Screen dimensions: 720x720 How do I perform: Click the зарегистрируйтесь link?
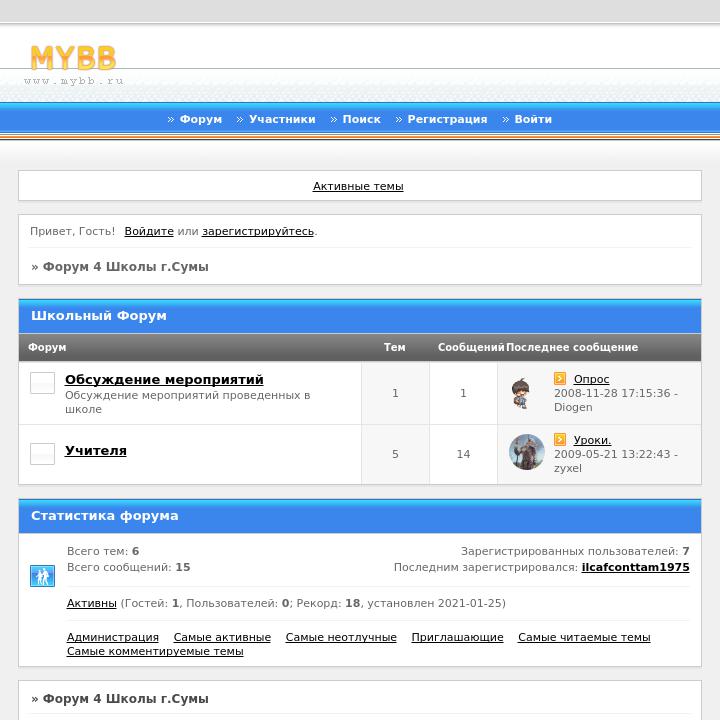point(258,231)
